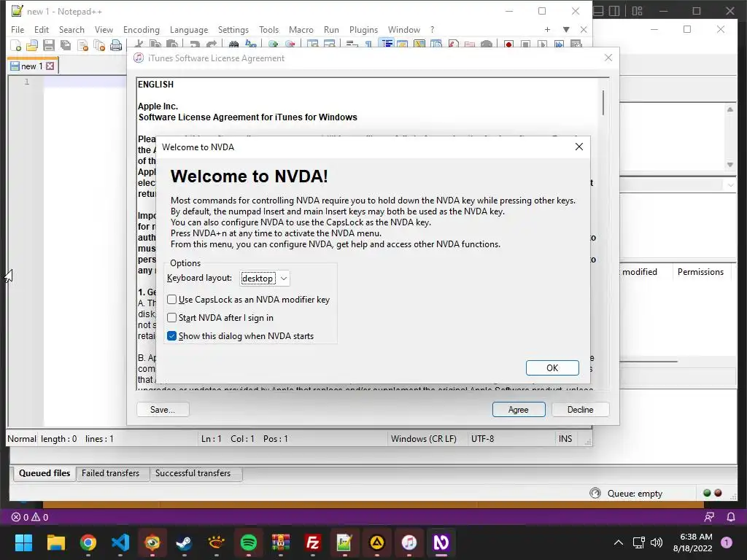The width and height of the screenshot is (747, 560).
Task: Open the Edit menu in Notepad++
Action: [42, 29]
